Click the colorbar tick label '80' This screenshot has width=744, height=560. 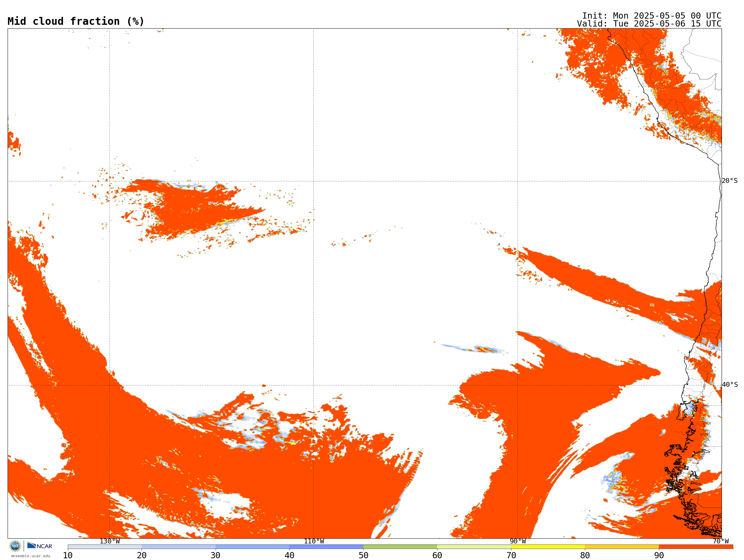pos(585,555)
